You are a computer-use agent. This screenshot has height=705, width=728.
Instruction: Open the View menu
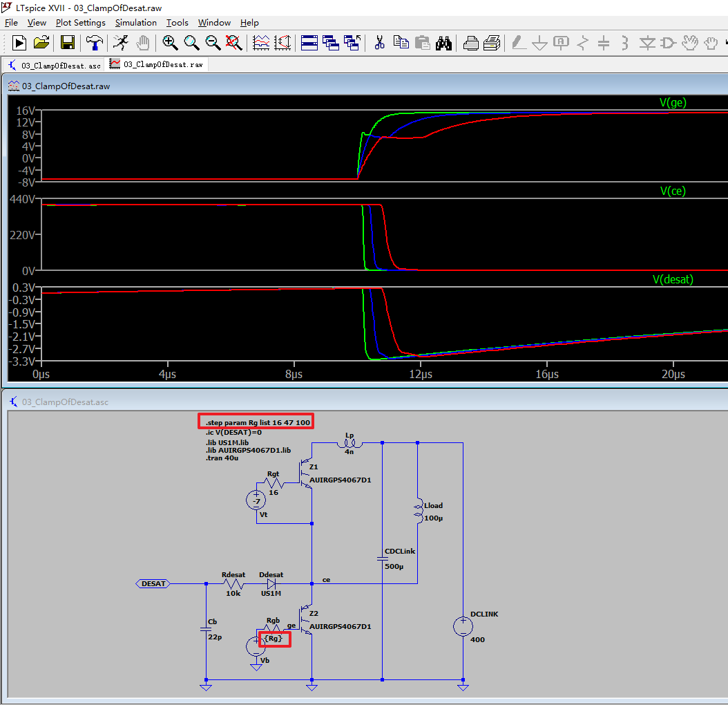coord(37,22)
